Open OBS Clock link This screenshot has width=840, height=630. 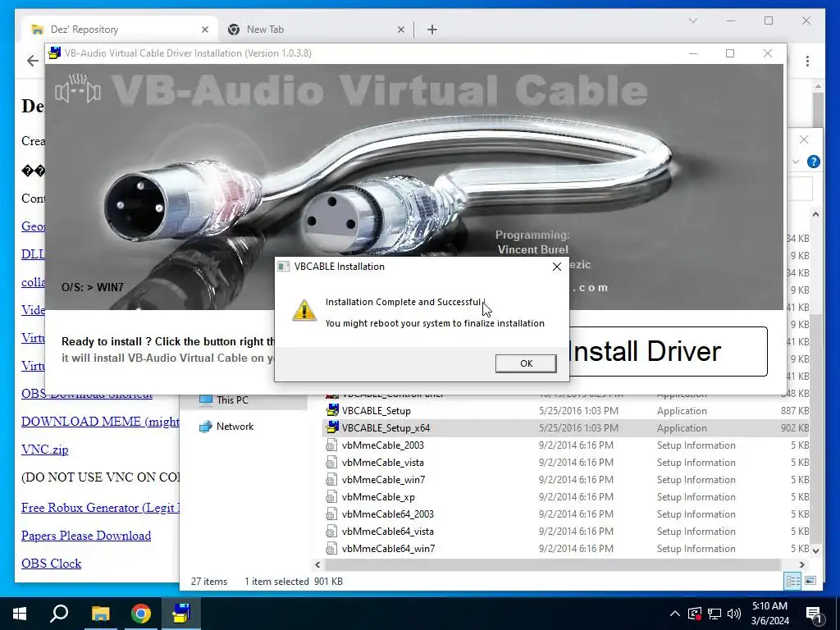[x=52, y=564]
